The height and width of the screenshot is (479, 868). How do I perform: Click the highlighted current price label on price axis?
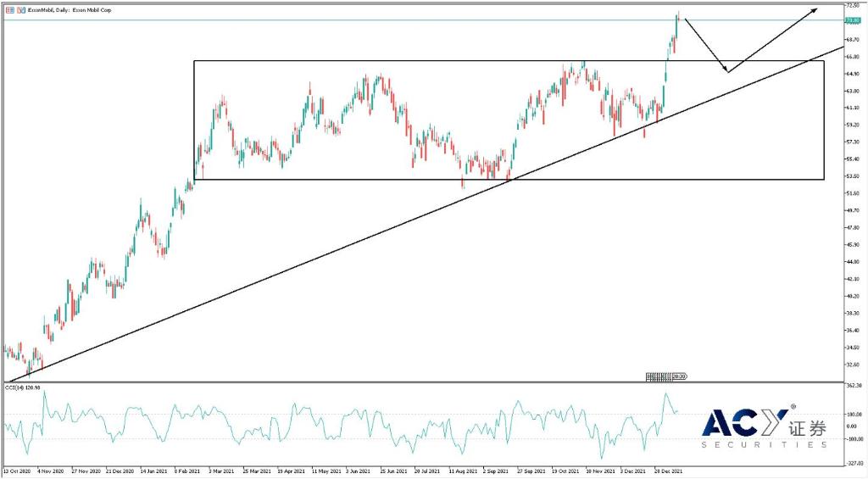point(854,20)
